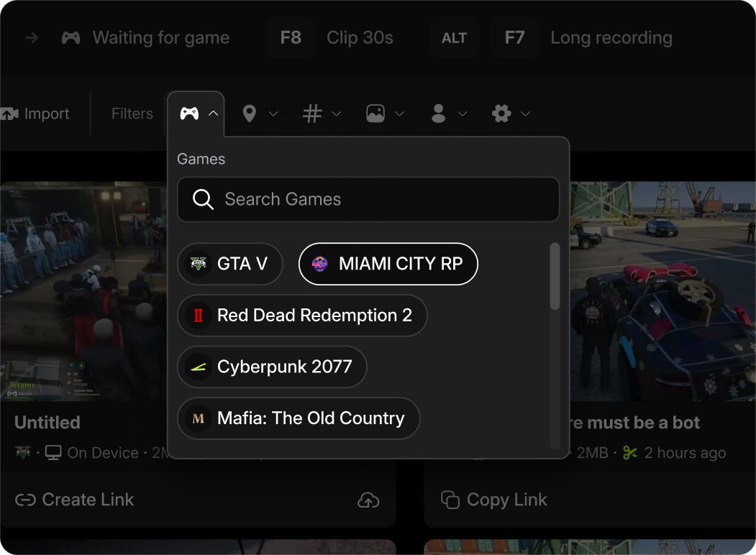Click the Waiting for game status text
Screen dimensions: 756x555
coord(161,37)
